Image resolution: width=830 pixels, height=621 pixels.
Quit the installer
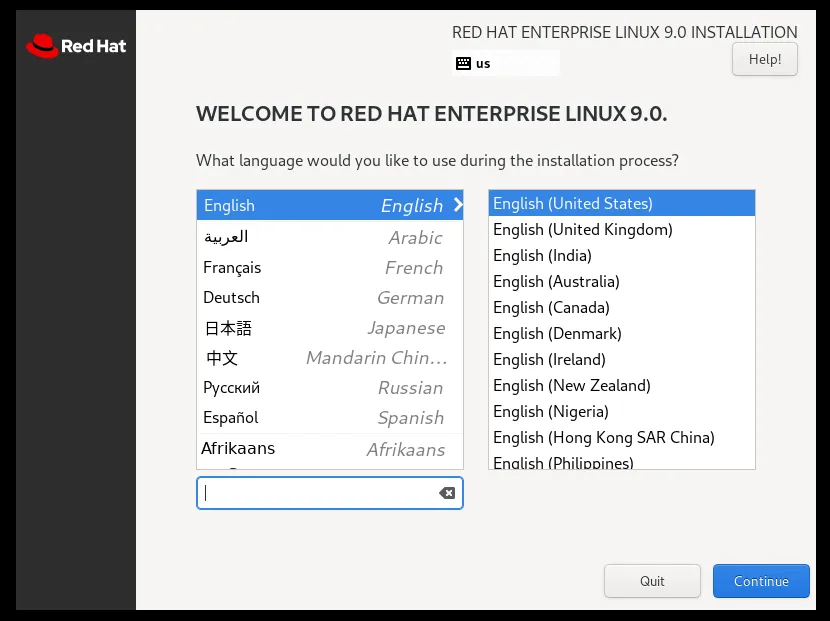click(652, 581)
